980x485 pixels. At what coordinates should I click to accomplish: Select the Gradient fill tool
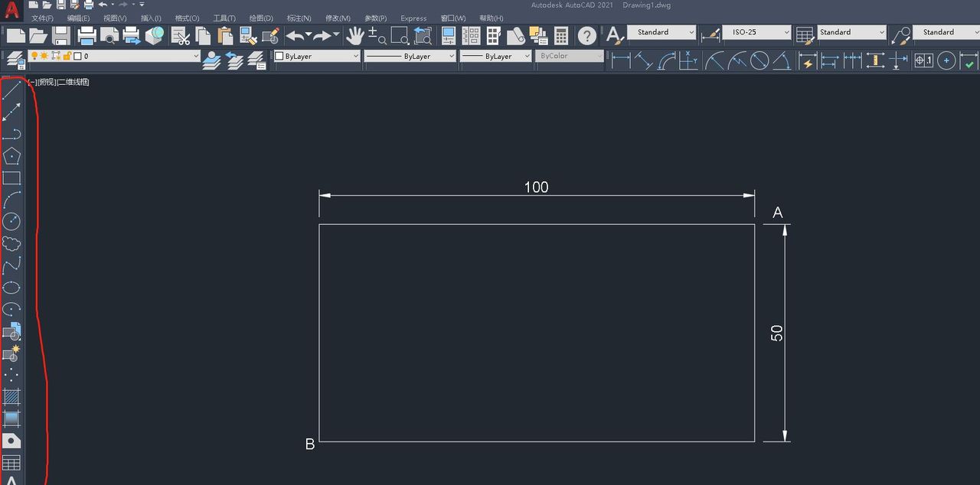pyautogui.click(x=11, y=418)
